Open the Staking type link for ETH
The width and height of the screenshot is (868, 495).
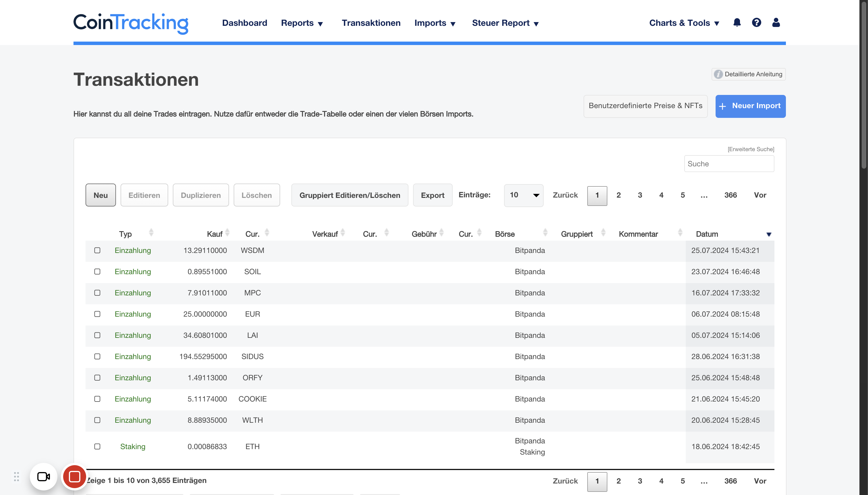point(133,446)
